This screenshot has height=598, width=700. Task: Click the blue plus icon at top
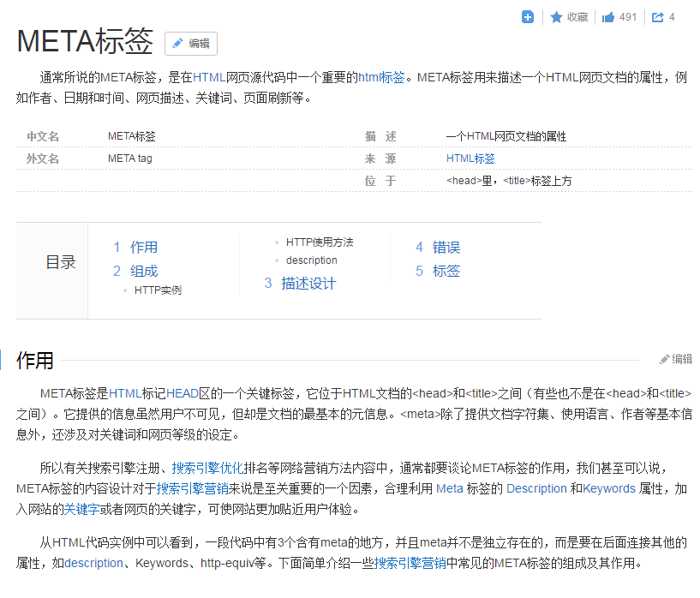coord(527,17)
